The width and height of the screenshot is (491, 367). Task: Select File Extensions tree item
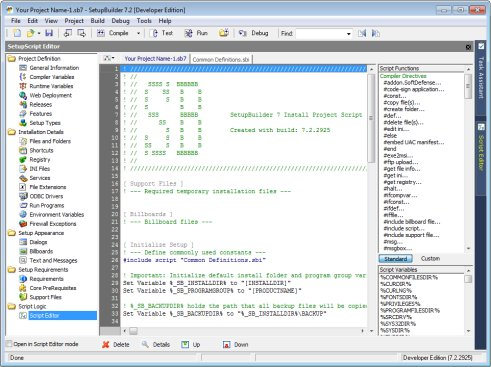click(48, 187)
